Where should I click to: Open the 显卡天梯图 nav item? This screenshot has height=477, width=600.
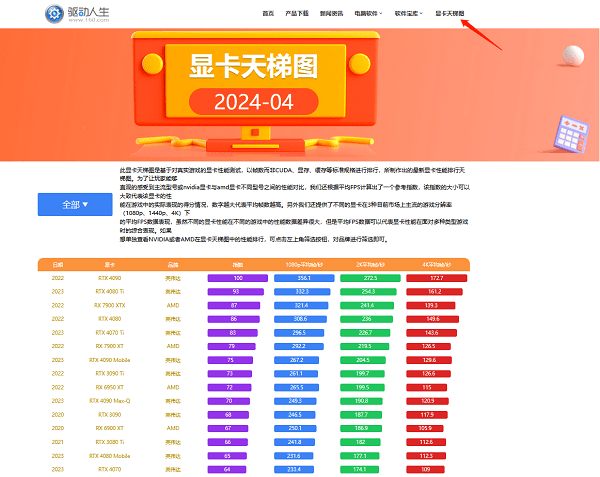pyautogui.click(x=450, y=13)
